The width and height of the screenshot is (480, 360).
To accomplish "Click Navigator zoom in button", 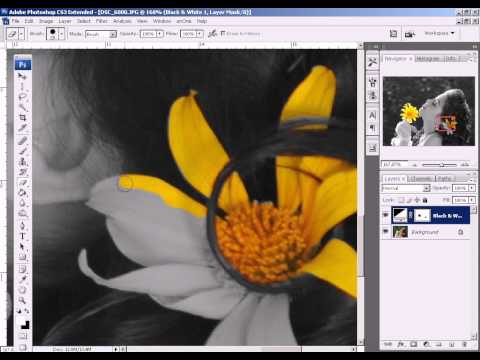I will (465, 165).
